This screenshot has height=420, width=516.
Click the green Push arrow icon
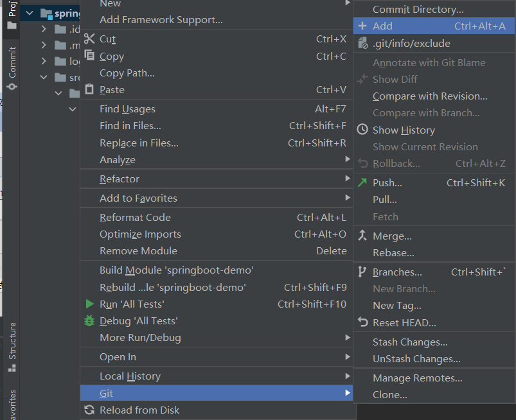pyautogui.click(x=362, y=182)
